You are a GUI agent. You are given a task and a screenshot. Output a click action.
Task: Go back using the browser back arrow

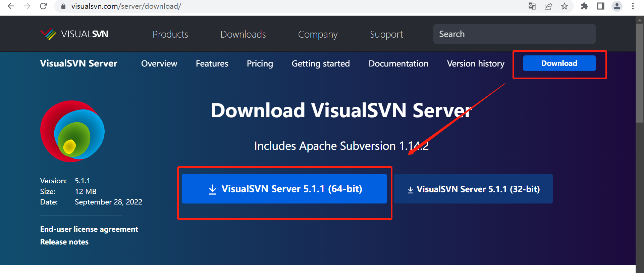(11, 6)
